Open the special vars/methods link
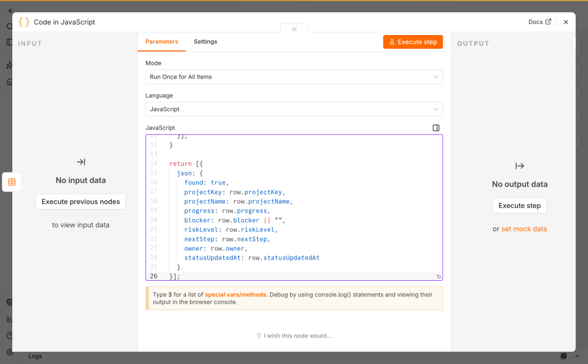 235,295
